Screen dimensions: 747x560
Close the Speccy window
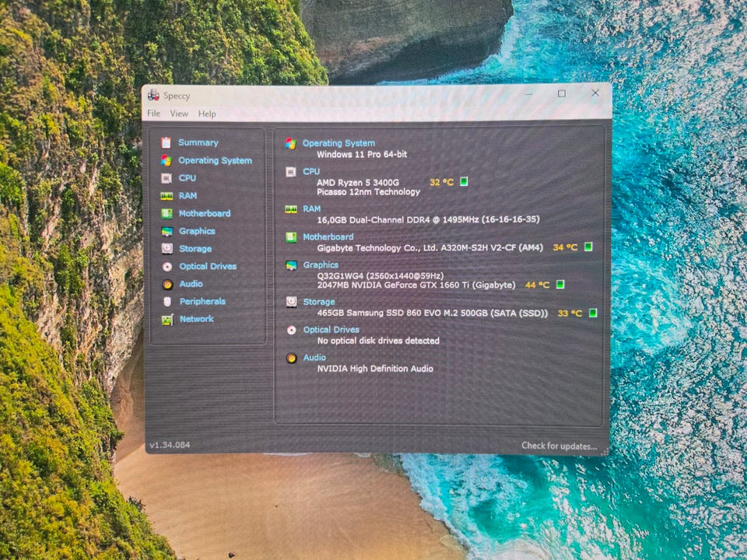click(x=595, y=93)
